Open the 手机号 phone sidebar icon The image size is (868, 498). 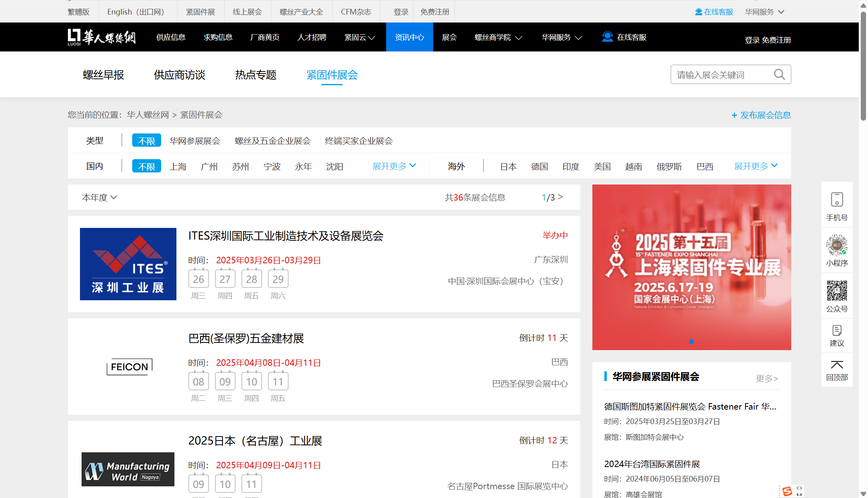(x=837, y=199)
